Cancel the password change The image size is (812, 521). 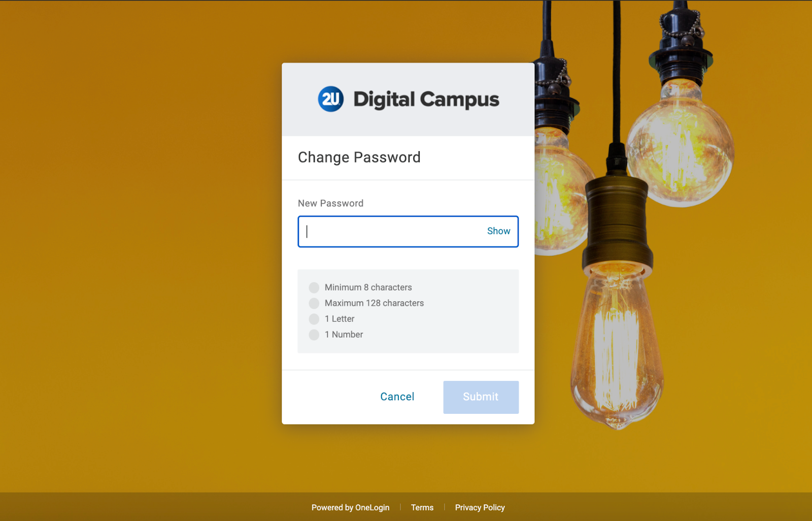point(397,397)
